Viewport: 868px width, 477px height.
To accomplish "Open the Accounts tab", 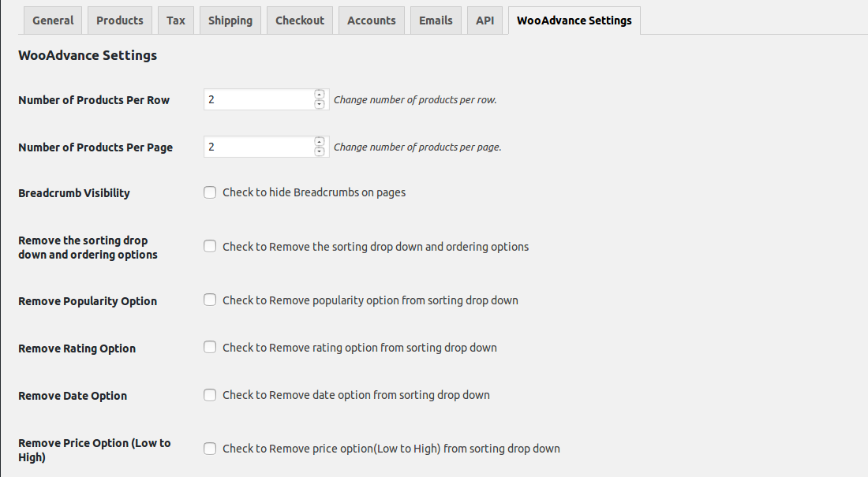I will coord(372,20).
